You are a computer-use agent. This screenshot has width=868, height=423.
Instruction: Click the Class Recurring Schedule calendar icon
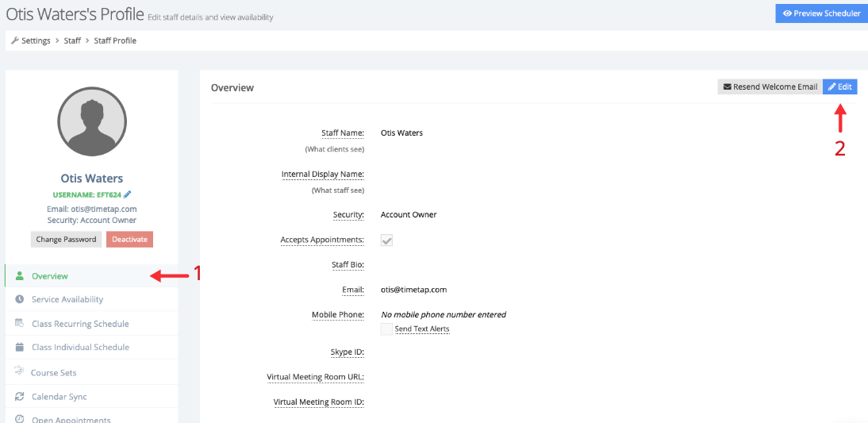tap(20, 324)
